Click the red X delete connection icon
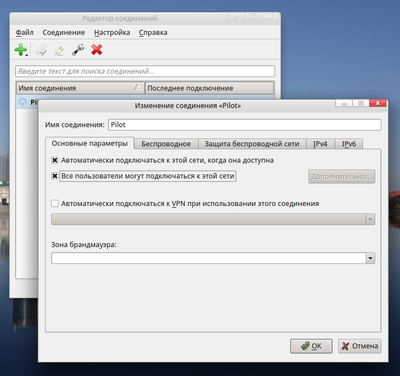Image resolution: width=400 pixels, height=376 pixels. tap(97, 50)
